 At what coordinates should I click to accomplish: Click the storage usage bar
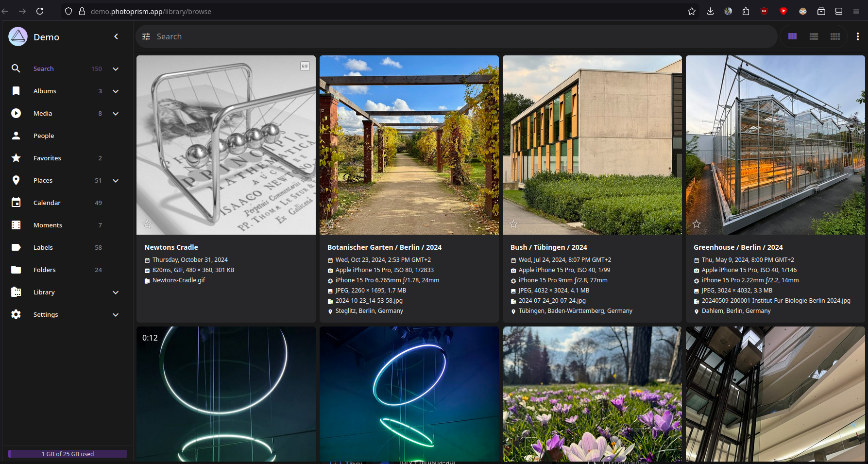tap(68, 454)
